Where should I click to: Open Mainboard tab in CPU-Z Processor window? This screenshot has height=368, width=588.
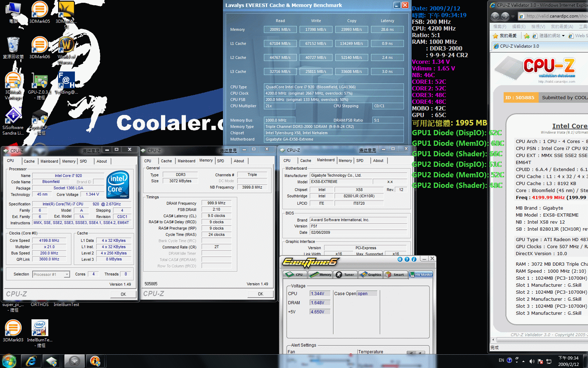pos(49,161)
